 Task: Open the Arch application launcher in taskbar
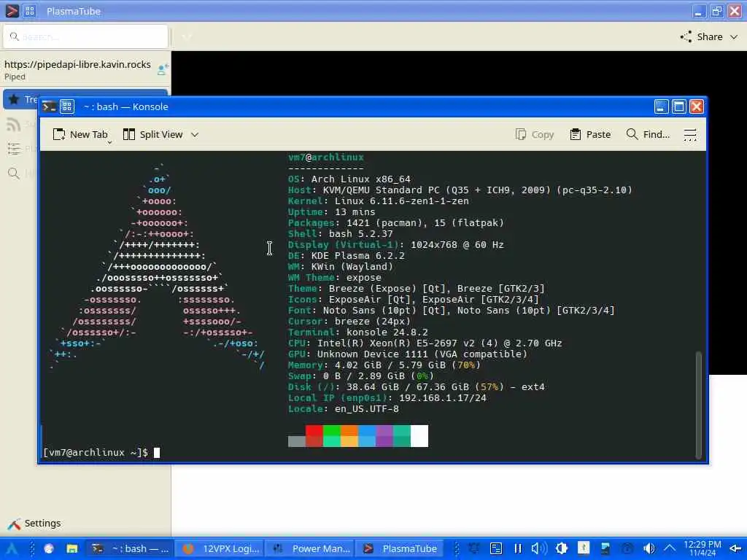tap(12, 548)
